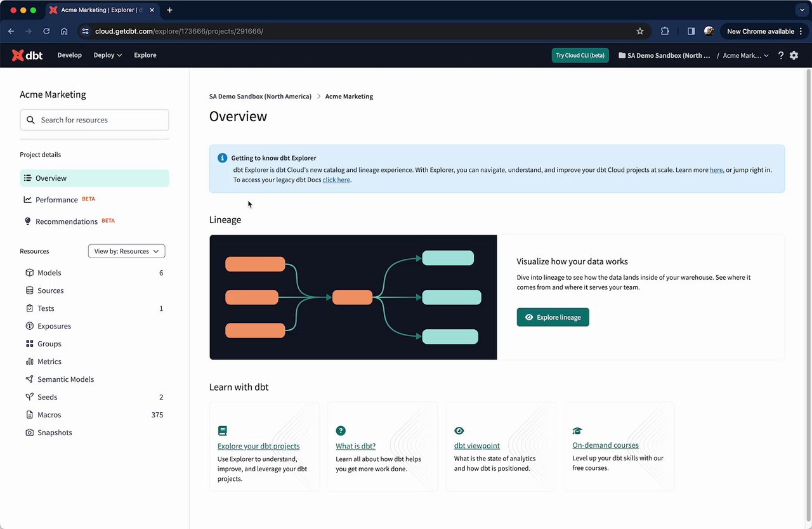Click the book icon on Explore card
The image size is (812, 529).
(x=222, y=431)
